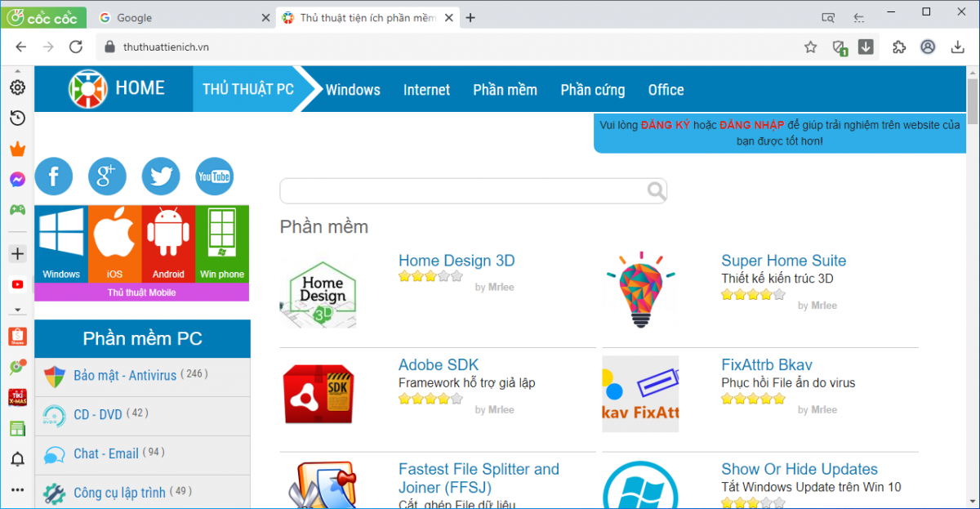
Task: Click the ĐĂNG KÝ register link
Action: pyautogui.click(x=666, y=125)
